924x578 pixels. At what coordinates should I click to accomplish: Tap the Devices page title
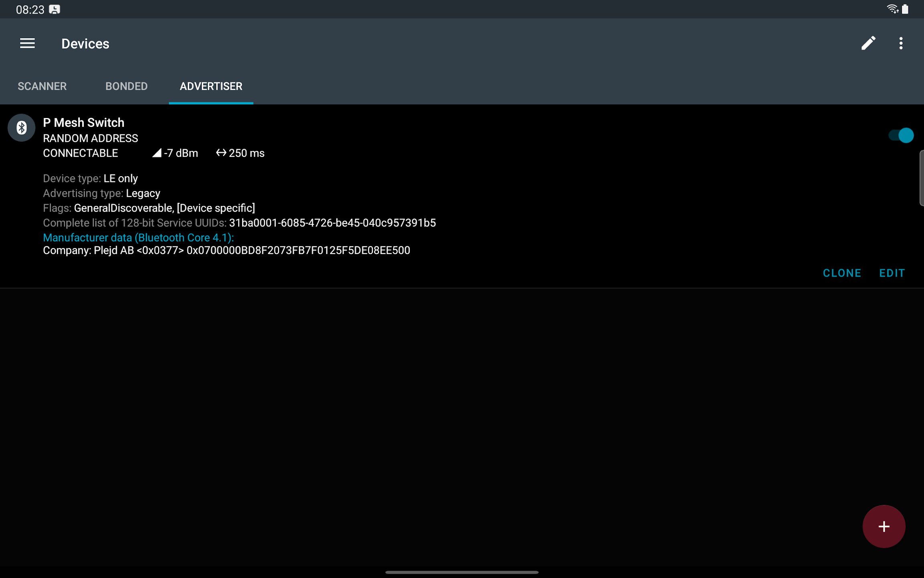85,44
